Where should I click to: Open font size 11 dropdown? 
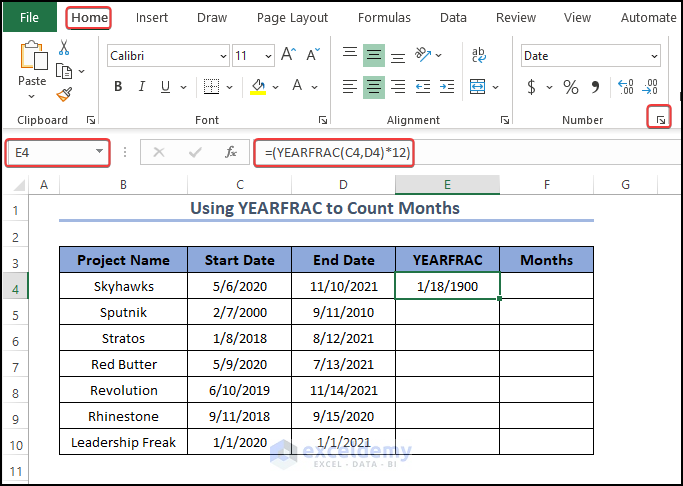[x=268, y=56]
